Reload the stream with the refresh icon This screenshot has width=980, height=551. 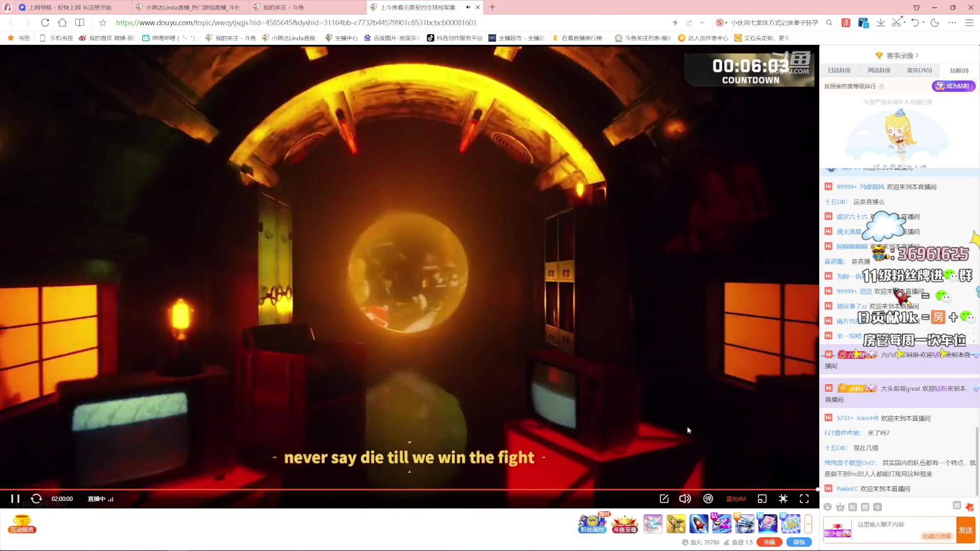[36, 498]
